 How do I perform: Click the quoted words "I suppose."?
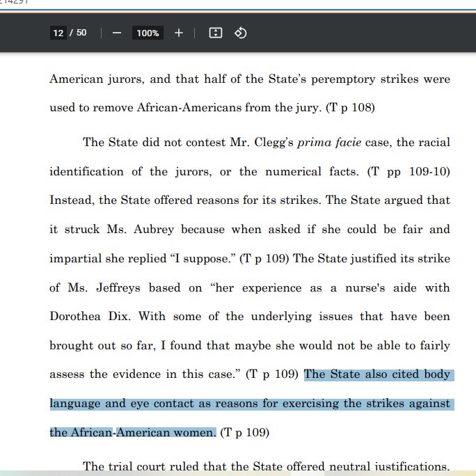(x=203, y=259)
